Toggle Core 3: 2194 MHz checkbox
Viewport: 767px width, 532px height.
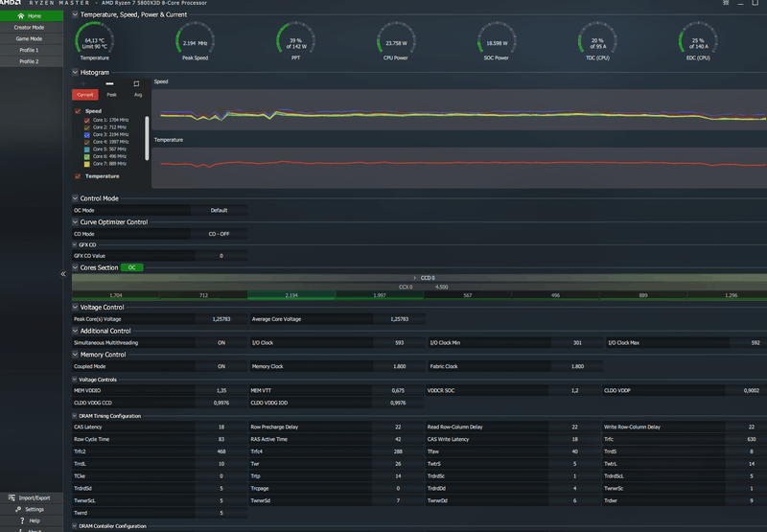tap(87, 134)
